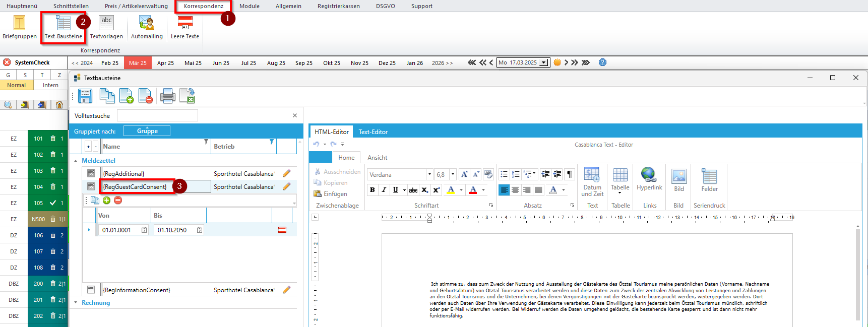Toggle bold formatting
This screenshot has height=327, width=868.
(373, 190)
